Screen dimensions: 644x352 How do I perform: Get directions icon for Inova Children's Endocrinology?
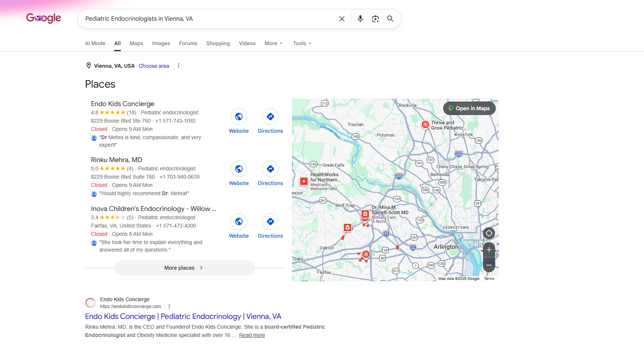tap(270, 222)
